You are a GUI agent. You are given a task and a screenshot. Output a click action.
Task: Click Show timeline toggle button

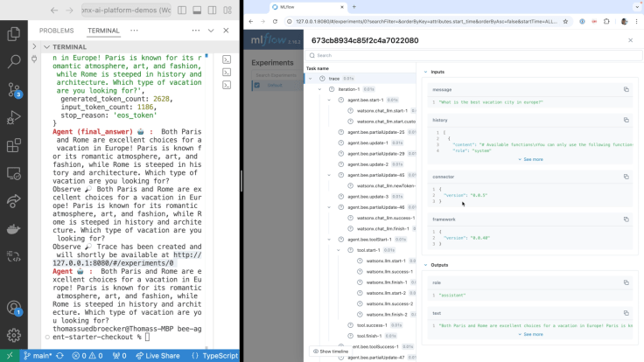point(331,351)
